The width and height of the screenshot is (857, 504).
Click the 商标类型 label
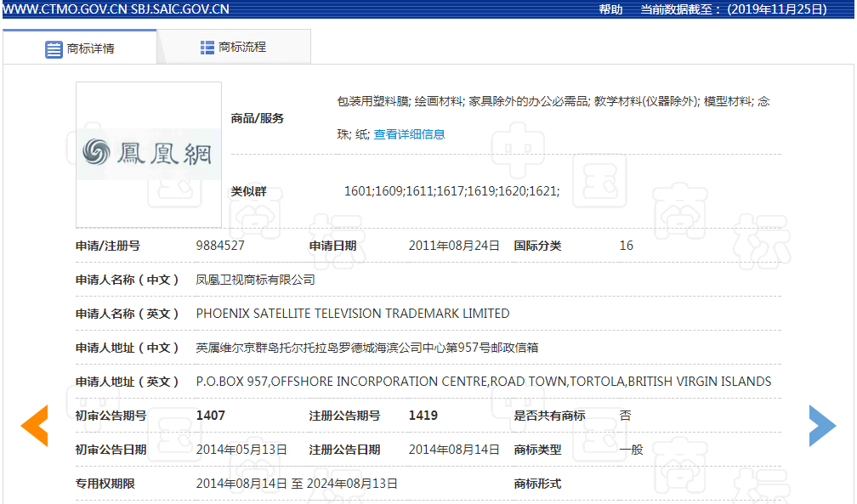click(x=537, y=450)
